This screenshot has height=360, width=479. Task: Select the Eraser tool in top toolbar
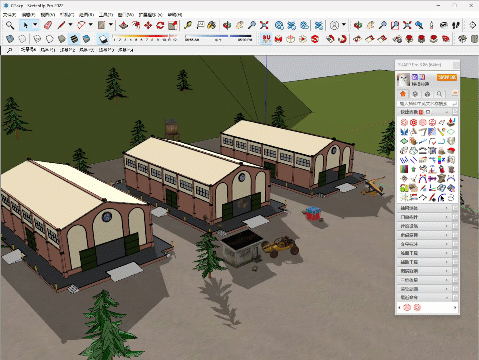(x=48, y=25)
